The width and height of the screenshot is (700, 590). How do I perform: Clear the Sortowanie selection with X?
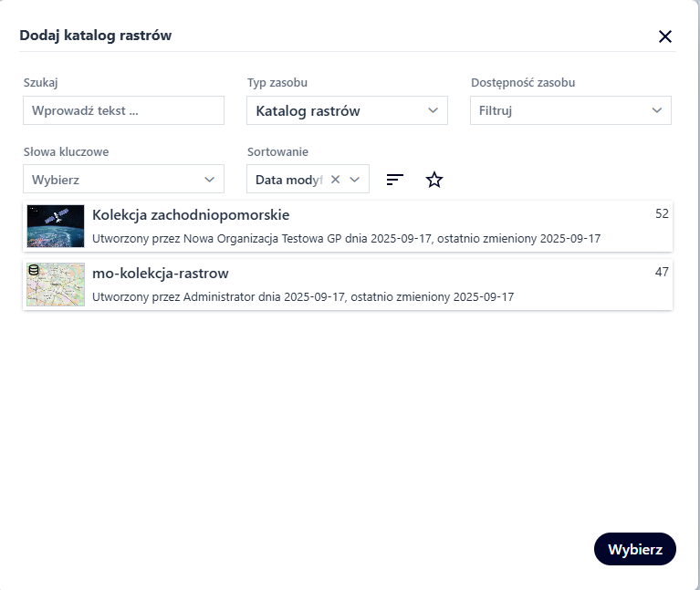click(335, 180)
